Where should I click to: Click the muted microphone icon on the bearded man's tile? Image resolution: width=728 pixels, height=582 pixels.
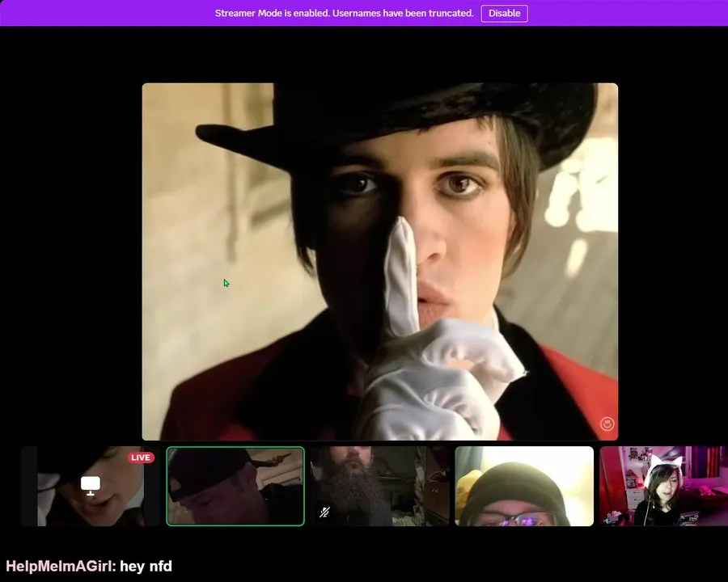click(x=324, y=512)
